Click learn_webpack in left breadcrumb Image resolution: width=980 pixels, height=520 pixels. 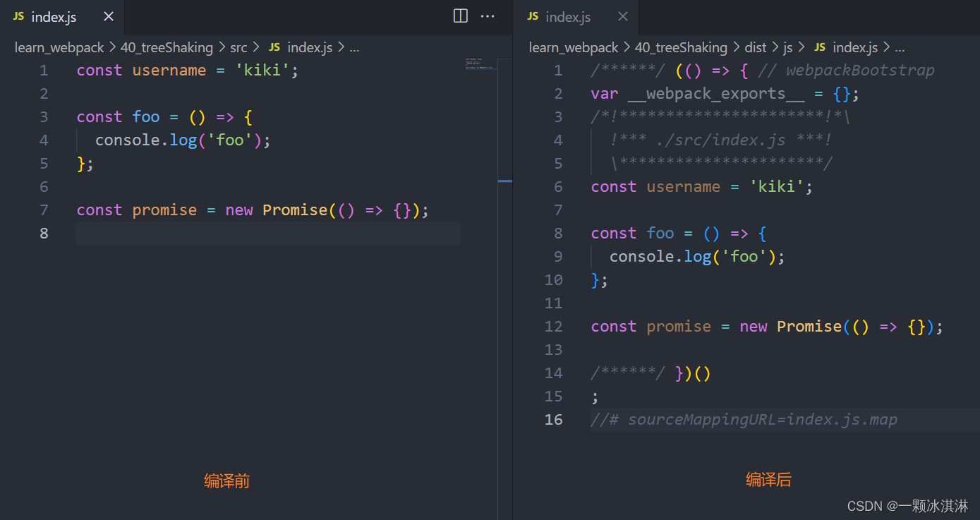pyautogui.click(x=59, y=47)
